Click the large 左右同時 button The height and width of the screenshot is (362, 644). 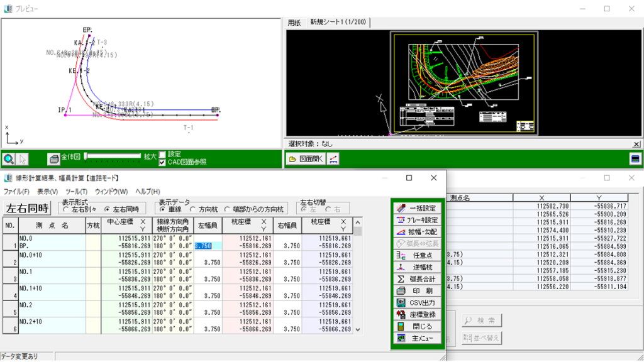[27, 208]
